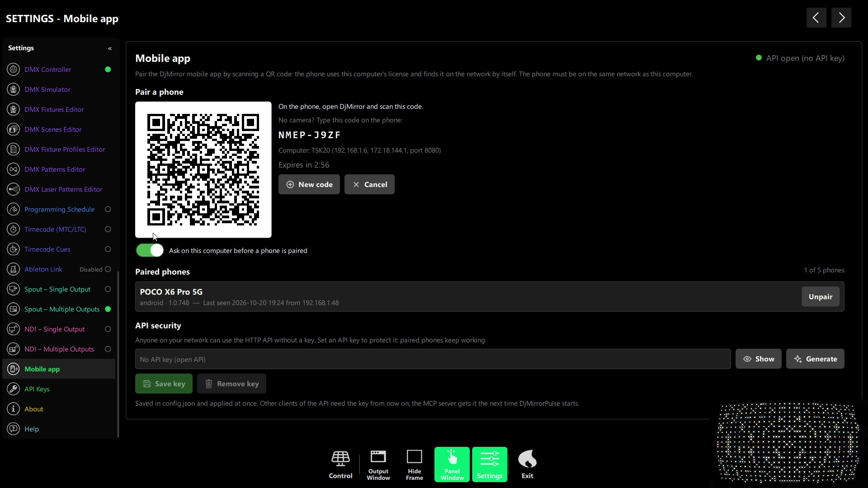Image resolution: width=868 pixels, height=488 pixels.
Task: Open Timecode (MTC/LTC) icon
Action: 14,229
